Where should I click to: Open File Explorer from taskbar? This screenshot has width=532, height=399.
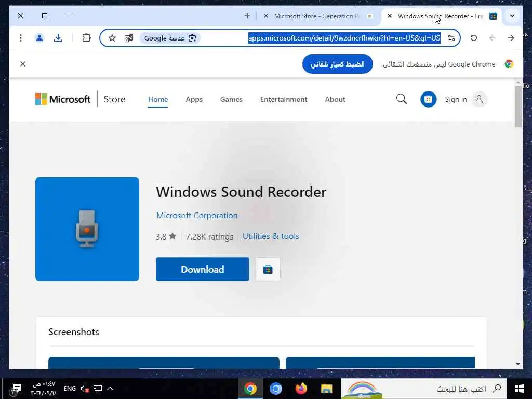(326, 389)
